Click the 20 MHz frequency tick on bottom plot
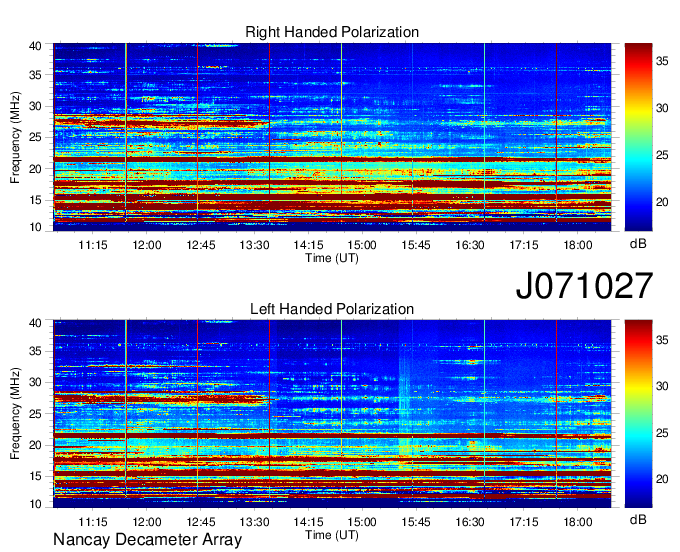This screenshot has height=552, width=680. click(35, 445)
